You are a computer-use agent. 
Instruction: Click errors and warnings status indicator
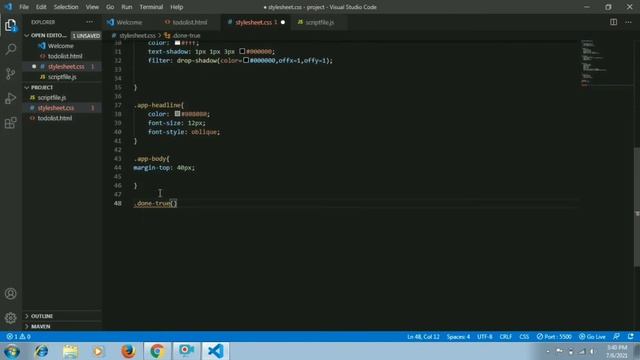(x=18, y=337)
